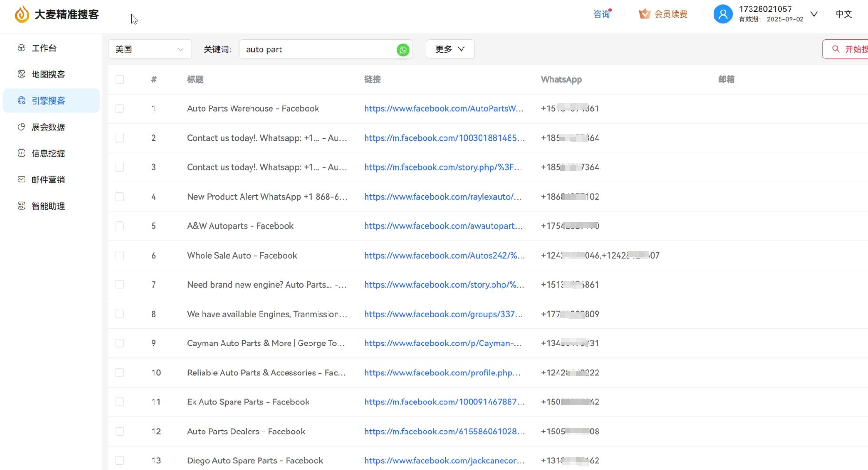Go to 智能助理 menu item
Viewport: 868px width, 470px height.
(x=48, y=206)
